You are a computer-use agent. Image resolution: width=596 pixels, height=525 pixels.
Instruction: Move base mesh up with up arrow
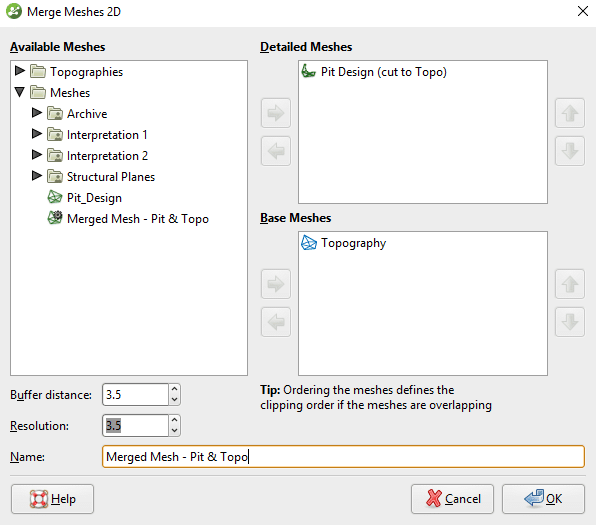pyautogui.click(x=570, y=284)
